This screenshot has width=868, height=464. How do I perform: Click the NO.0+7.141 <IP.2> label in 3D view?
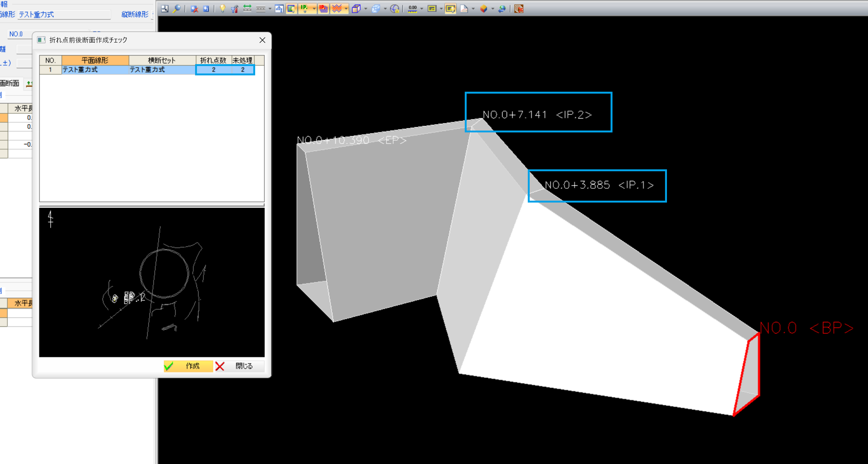click(x=537, y=115)
